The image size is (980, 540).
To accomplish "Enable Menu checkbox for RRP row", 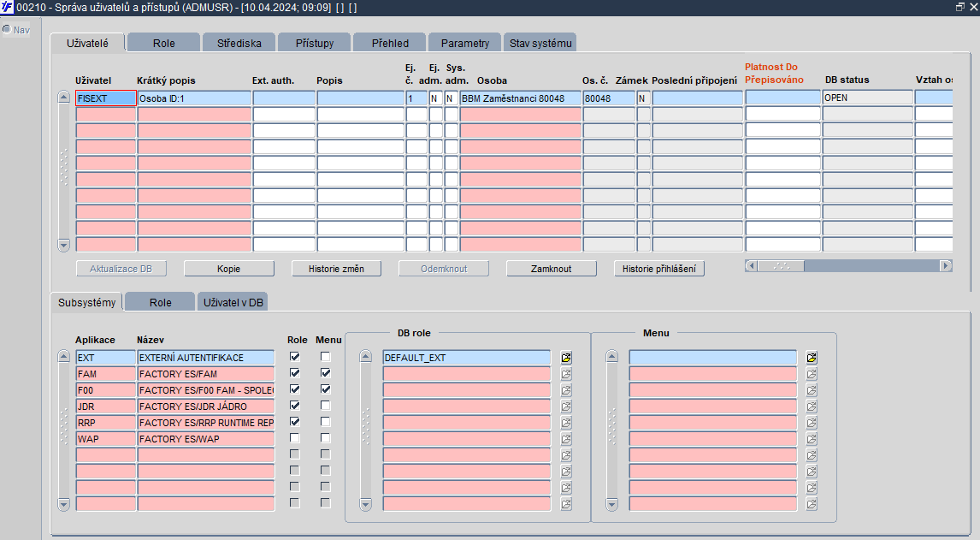I will (x=326, y=422).
